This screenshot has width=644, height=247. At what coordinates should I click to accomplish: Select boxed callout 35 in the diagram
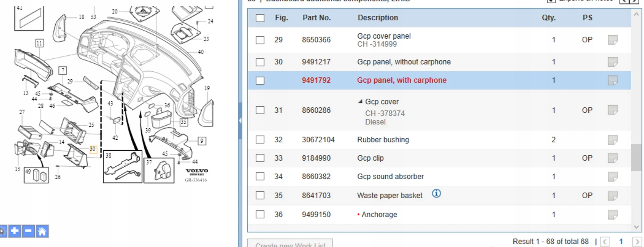(x=183, y=122)
